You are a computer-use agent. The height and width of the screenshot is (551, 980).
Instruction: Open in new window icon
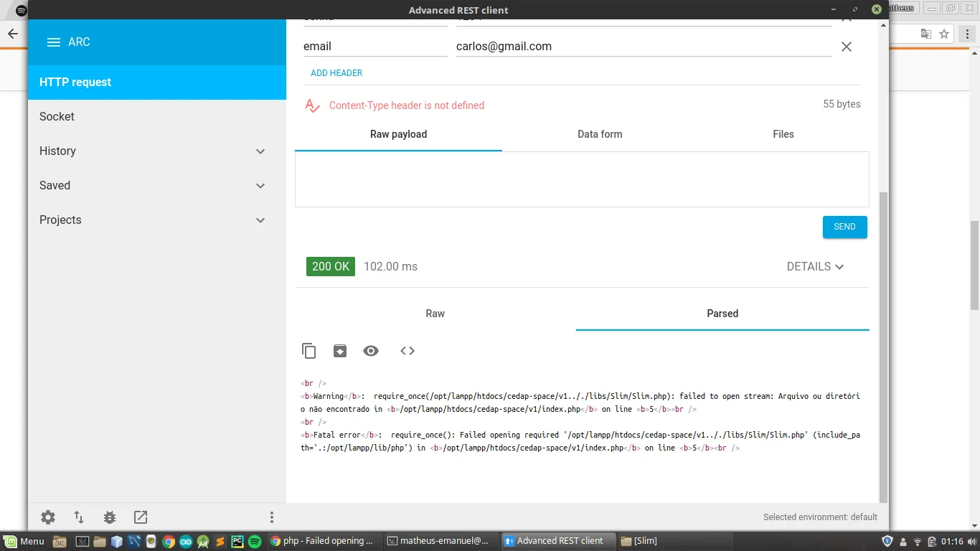click(141, 517)
